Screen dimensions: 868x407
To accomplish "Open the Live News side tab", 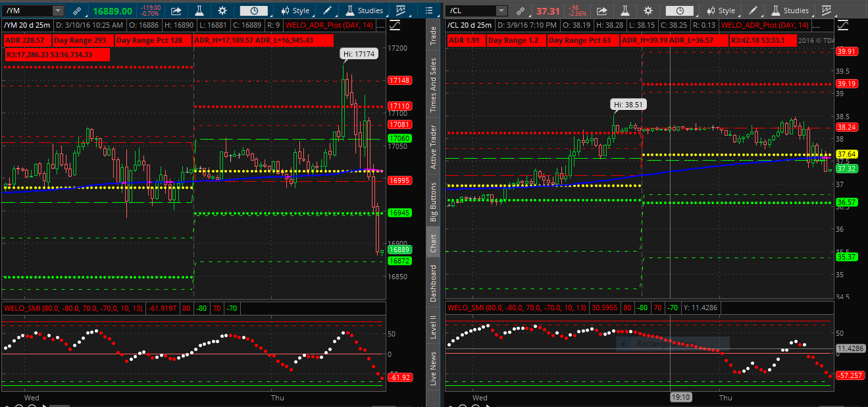I will pyautogui.click(x=433, y=369).
